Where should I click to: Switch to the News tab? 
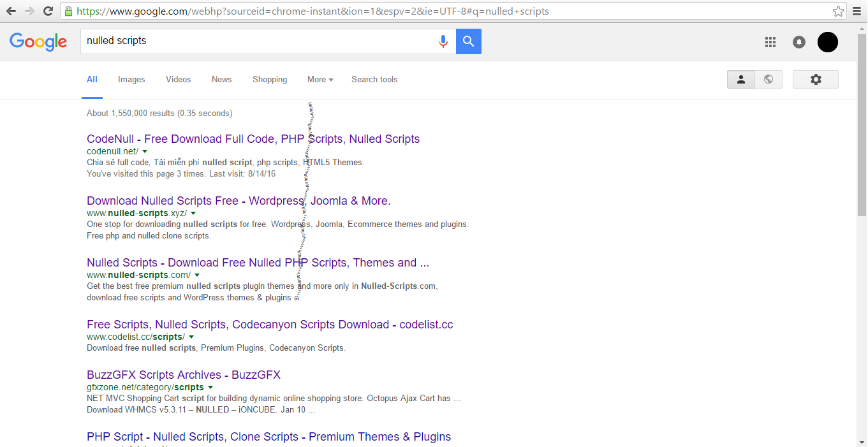point(222,80)
